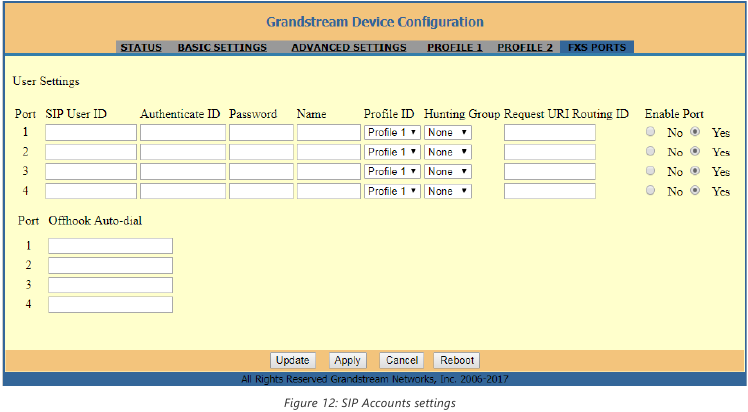Focus Authenticate ID field for port 4
The width and height of the screenshot is (748, 412).
pos(183,191)
